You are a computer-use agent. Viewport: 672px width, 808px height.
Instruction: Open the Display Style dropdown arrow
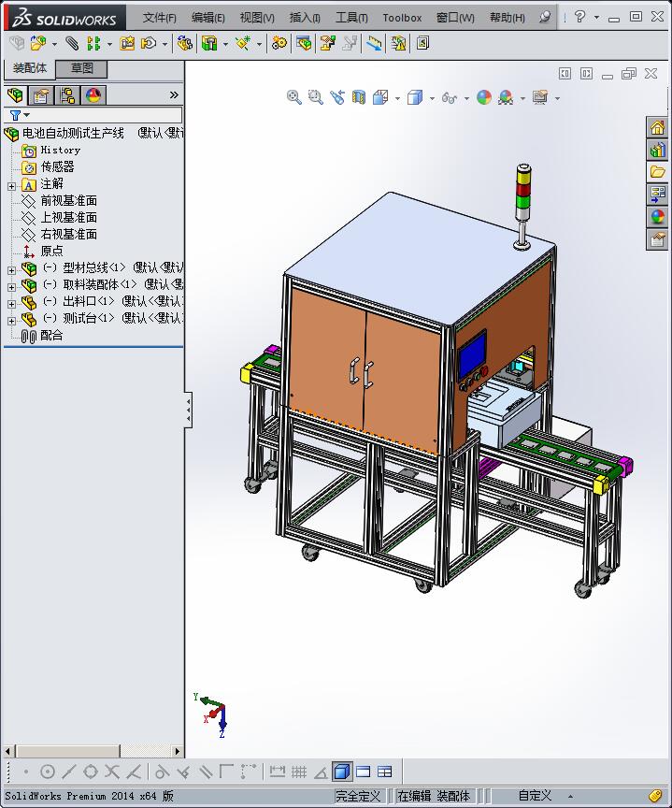(432, 98)
